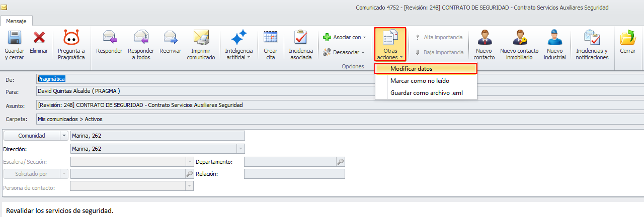Click Nuevo contacto inmobiliario icon
This screenshot has height=217, width=644.
pos(519,38)
